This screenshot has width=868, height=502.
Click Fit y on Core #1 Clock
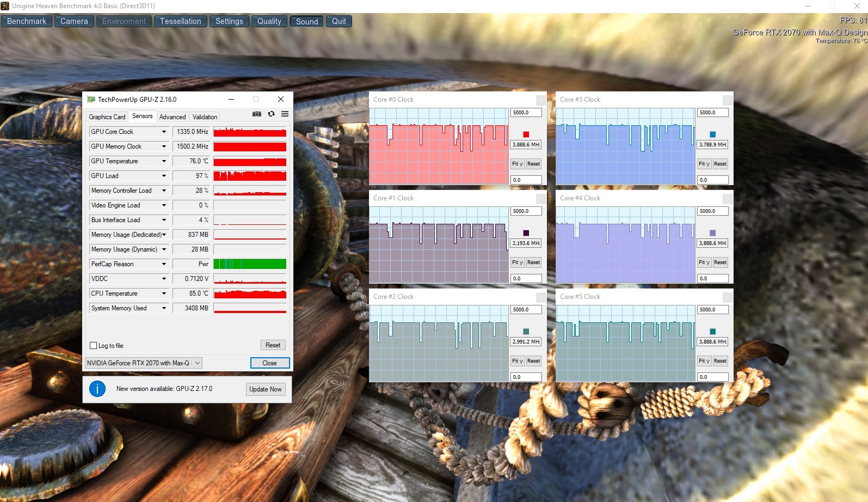[518, 262]
